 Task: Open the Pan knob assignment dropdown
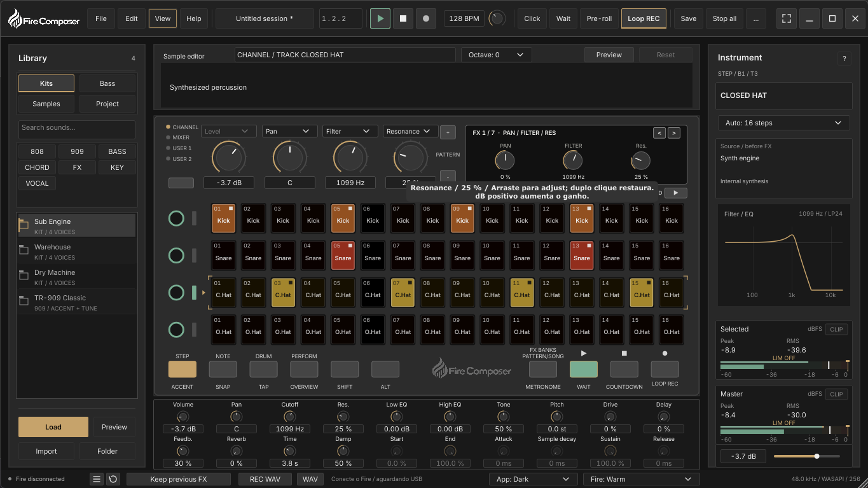pos(289,131)
